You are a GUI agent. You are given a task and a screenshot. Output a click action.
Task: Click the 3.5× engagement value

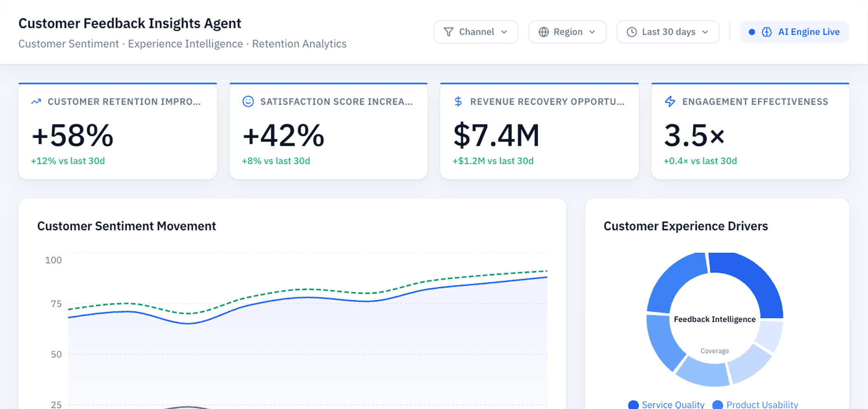coord(694,135)
